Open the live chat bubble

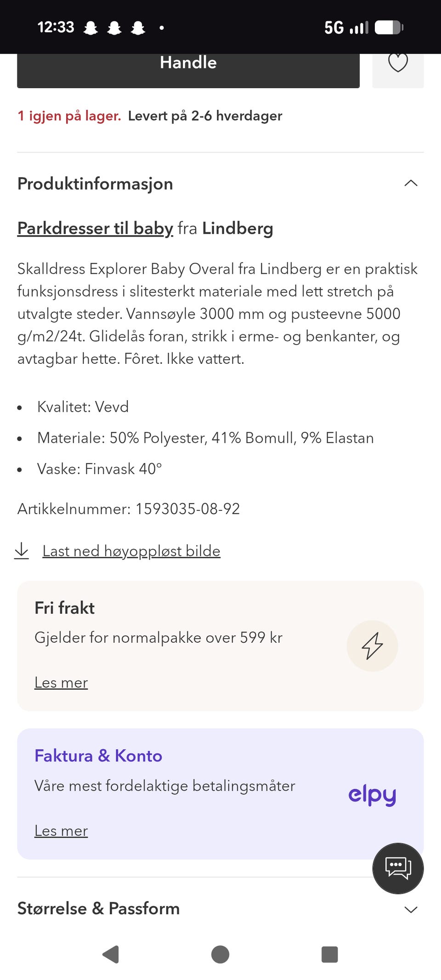[398, 868]
